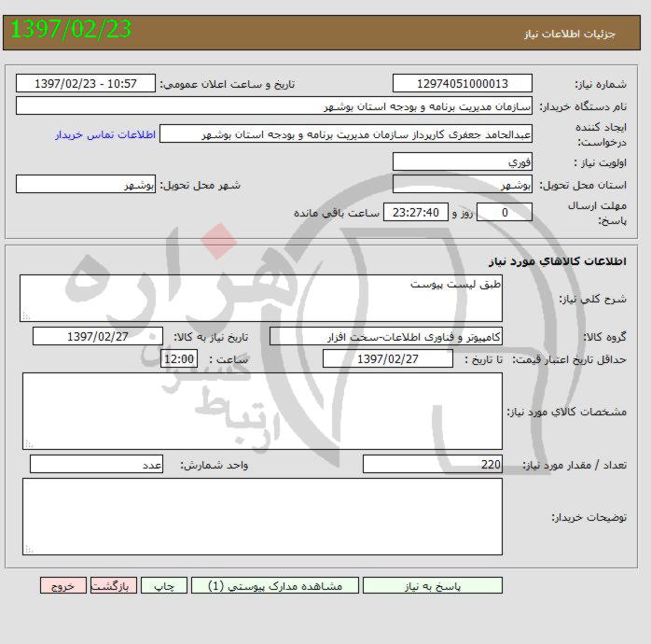
Task: Click the remaining time field 23:27:40
Action: (x=416, y=212)
